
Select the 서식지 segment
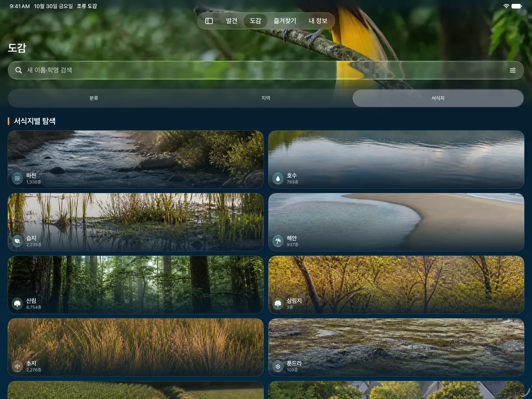pyautogui.click(x=438, y=98)
